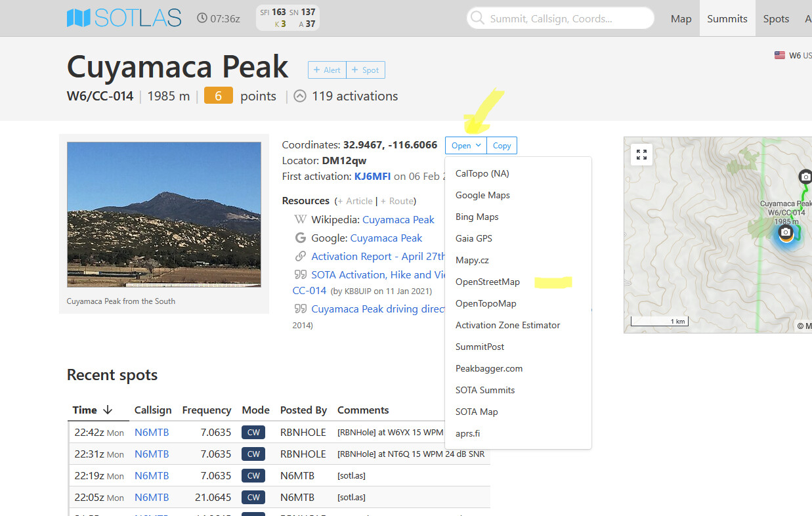Open Wikipedia Cuyamaca Peak link
812x516 pixels.
coord(398,219)
